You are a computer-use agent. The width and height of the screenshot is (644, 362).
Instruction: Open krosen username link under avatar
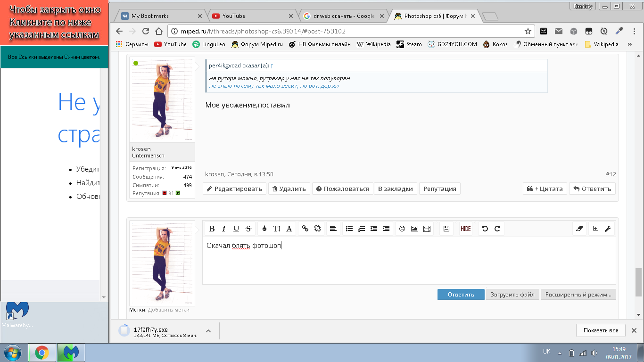141,149
